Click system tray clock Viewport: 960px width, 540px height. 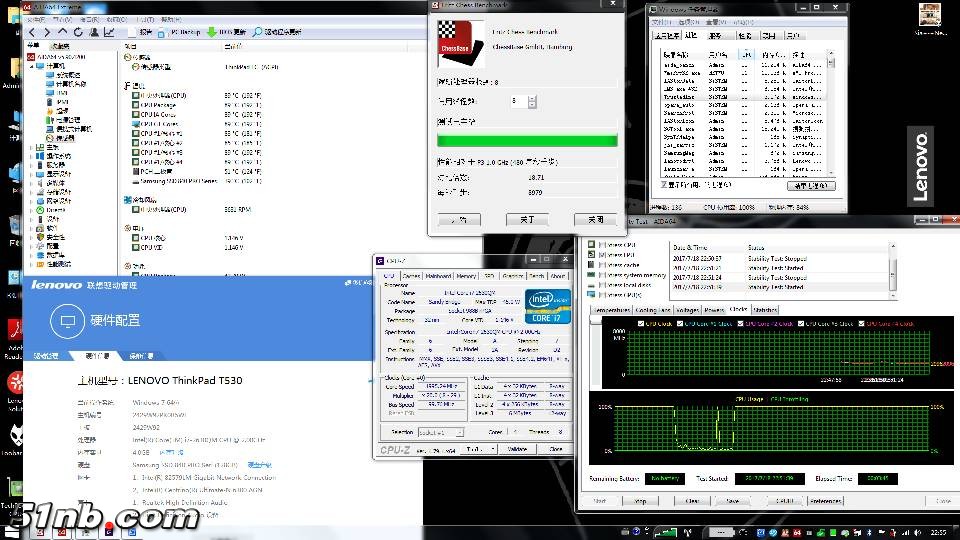939,532
